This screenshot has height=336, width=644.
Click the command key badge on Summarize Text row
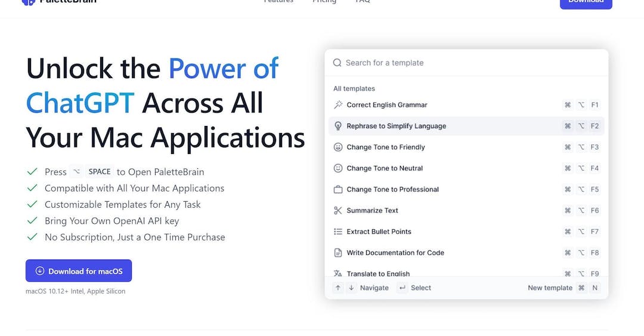click(568, 211)
